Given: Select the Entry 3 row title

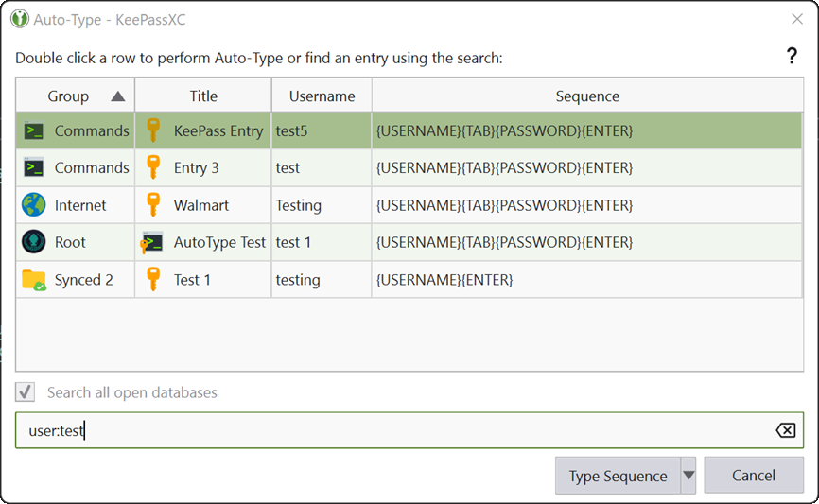Looking at the screenshot, I should (196, 168).
